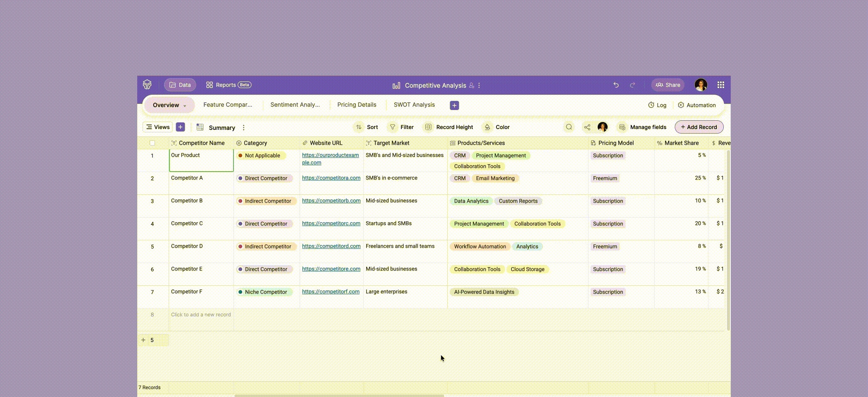
Task: Click the Add Record button
Action: (x=699, y=127)
